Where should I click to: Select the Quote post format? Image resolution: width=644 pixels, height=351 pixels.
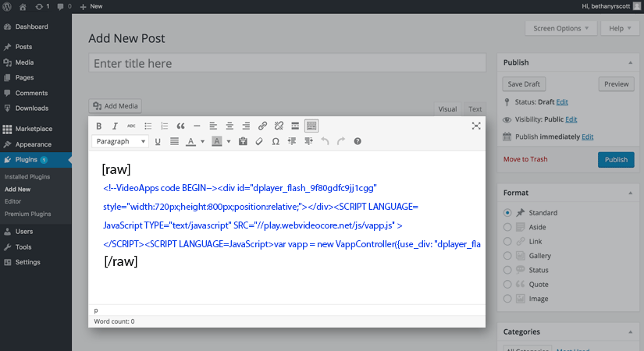[507, 285]
